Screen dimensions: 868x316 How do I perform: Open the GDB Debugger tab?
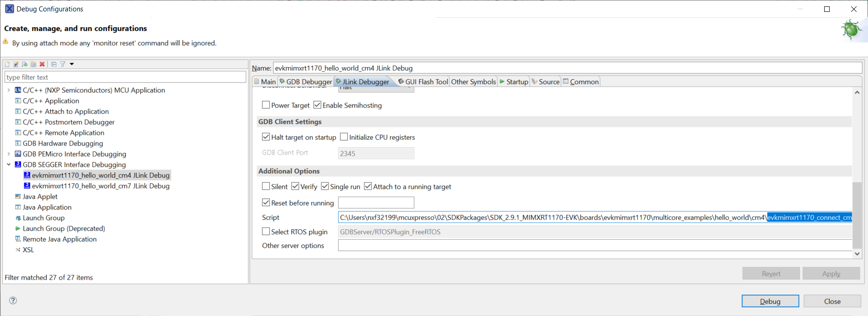point(306,82)
